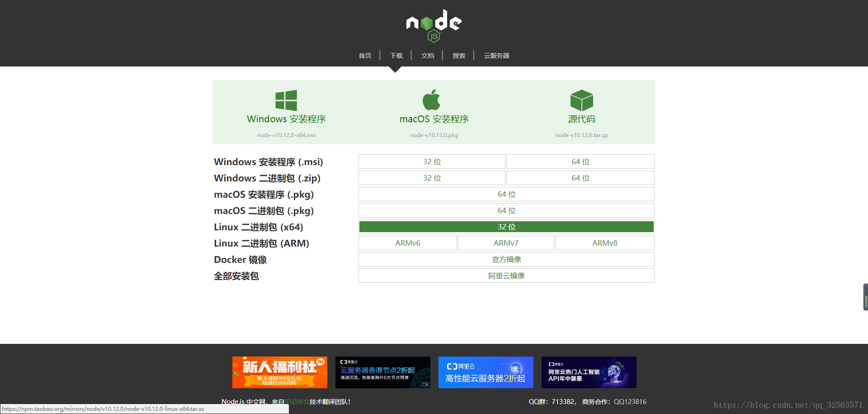Click the 商务合作 QQ123816 footer text

614,402
